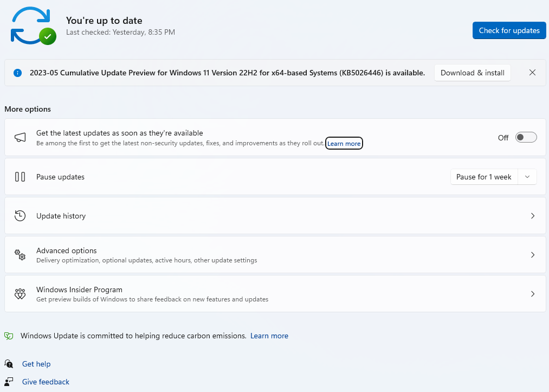Click the green leaf carbon emissions icon
549x392 pixels.
click(9, 336)
